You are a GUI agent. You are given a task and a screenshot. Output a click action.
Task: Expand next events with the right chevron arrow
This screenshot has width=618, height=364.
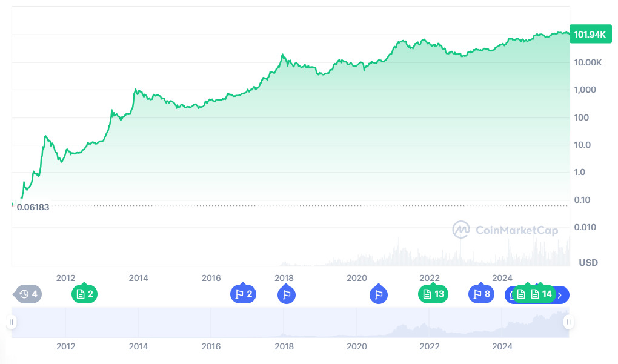pos(560,295)
